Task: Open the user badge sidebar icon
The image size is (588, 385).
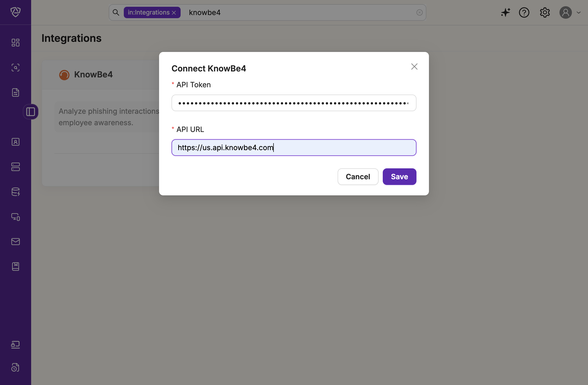Action: click(16, 142)
